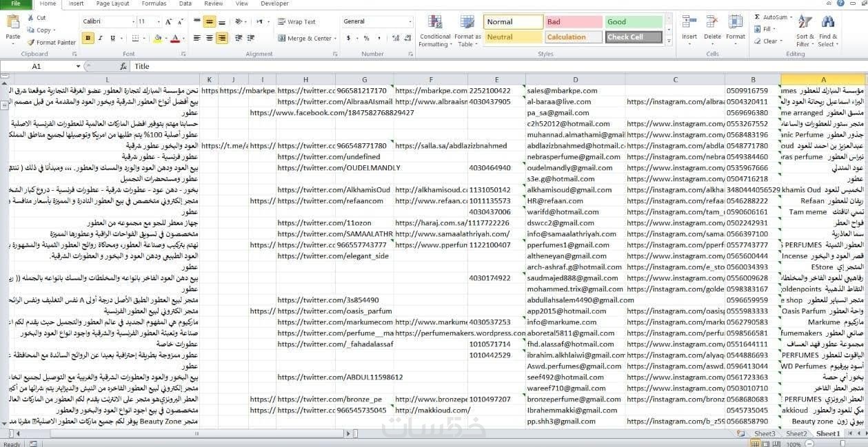Viewport: 868px width, 447px height.
Task: Apply Comma Style format
Action: point(378,39)
